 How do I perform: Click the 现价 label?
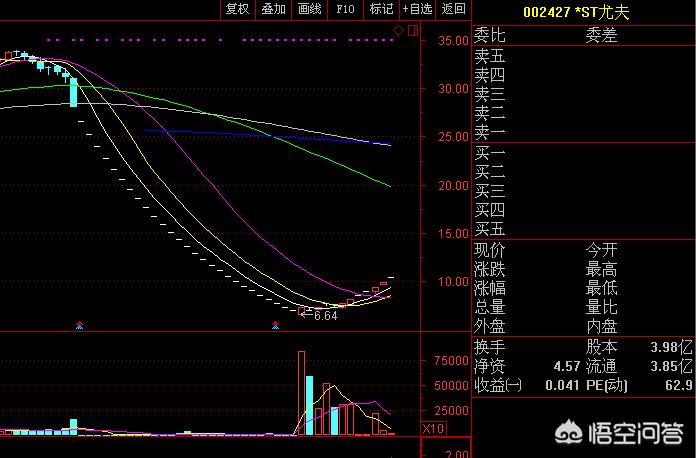coord(490,250)
